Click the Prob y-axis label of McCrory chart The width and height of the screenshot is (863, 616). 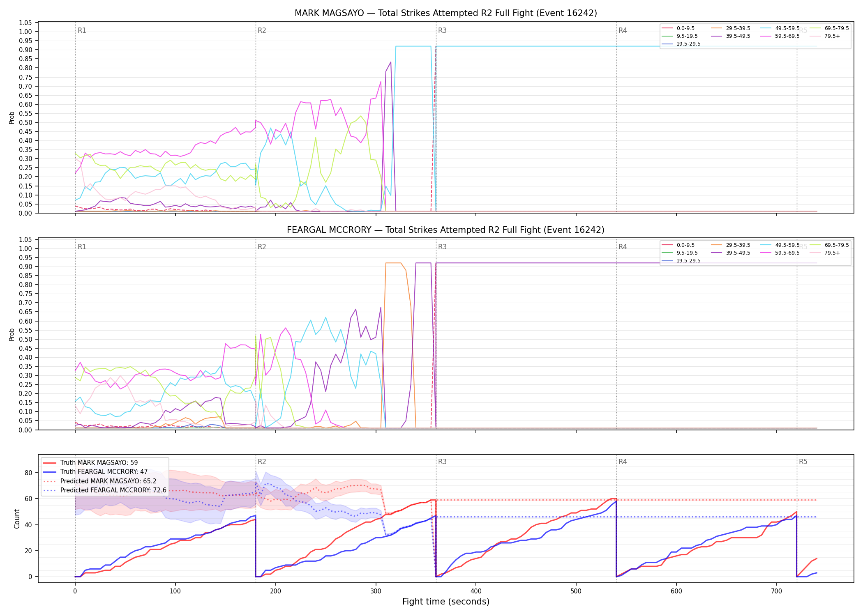click(12, 335)
